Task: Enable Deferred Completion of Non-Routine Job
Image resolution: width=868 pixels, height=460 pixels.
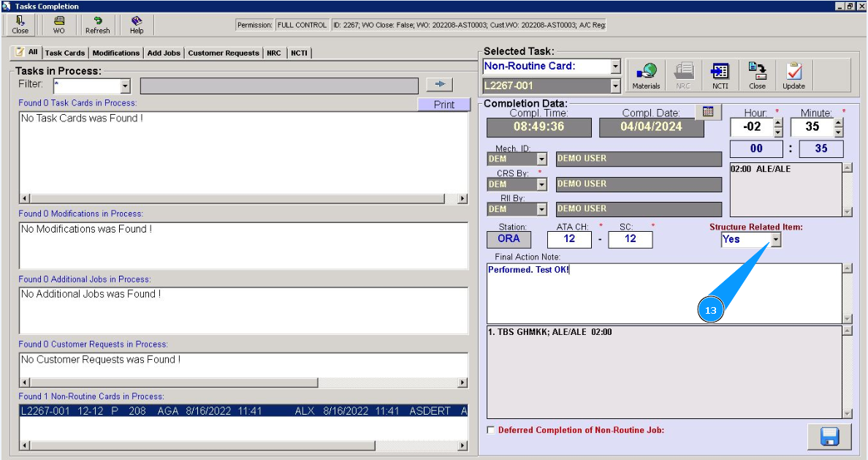Action: [491, 430]
